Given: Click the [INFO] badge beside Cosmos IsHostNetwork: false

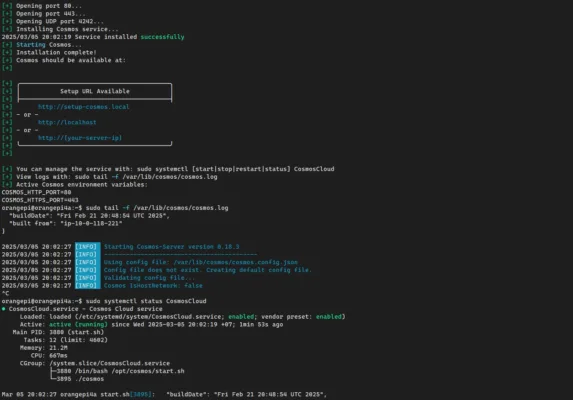Looking at the screenshot, I should pyautogui.click(x=87, y=285).
